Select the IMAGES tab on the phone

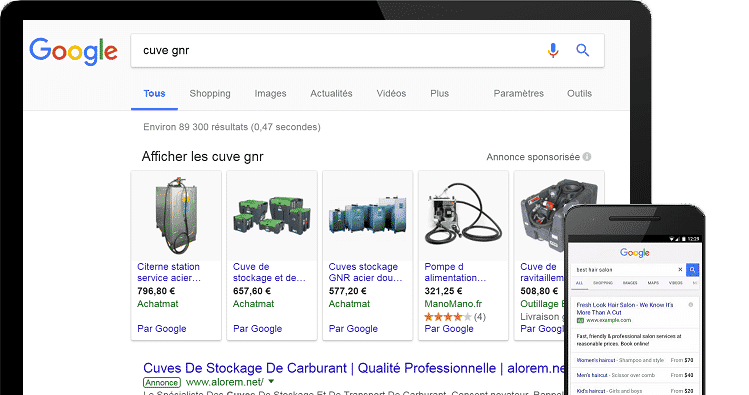[x=630, y=283]
